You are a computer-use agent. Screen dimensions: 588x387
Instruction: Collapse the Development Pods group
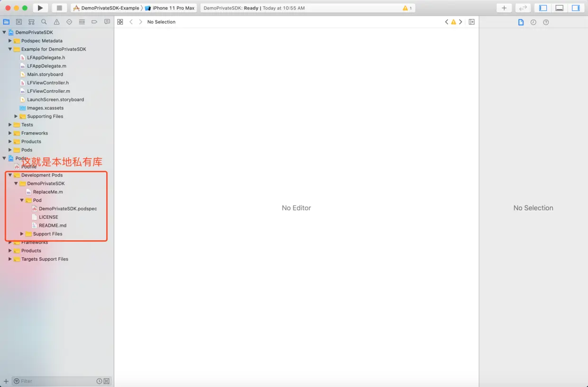(x=10, y=175)
